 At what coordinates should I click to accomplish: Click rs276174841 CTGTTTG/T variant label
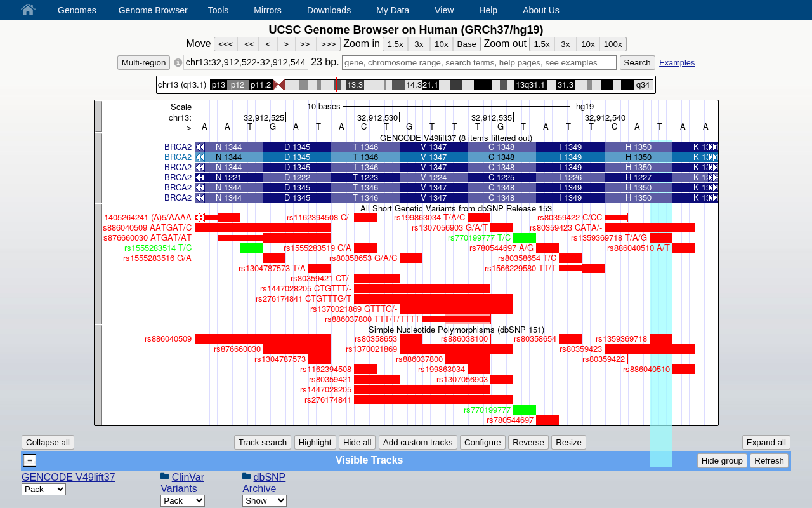pyautogui.click(x=303, y=298)
